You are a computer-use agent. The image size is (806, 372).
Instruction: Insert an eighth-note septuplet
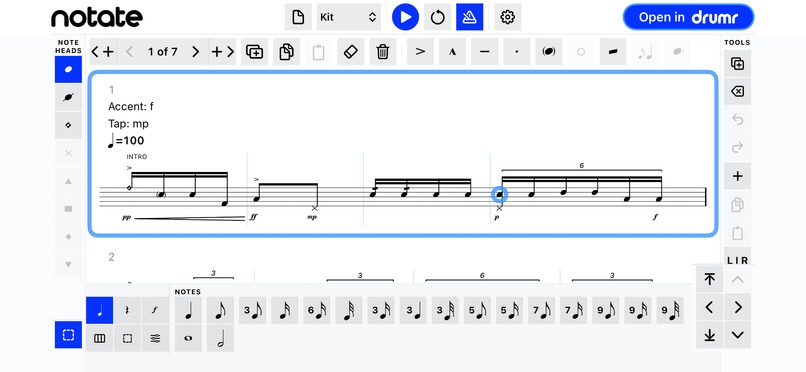click(541, 310)
